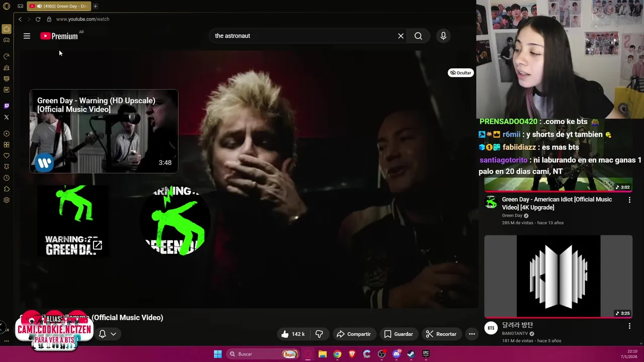Open the square Warning:25 Green Day end card
Image resolution: width=644 pixels, height=362 pixels.
click(72, 221)
